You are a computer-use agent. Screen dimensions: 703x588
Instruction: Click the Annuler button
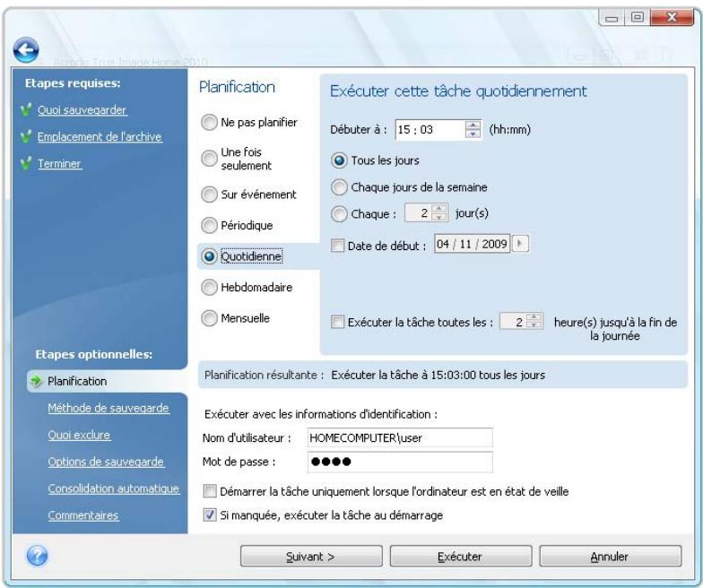tap(610, 556)
